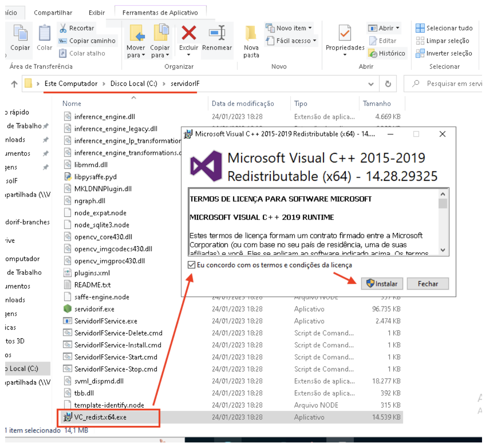Click Inverter seleção
The height and width of the screenshot is (448, 488).
(444, 53)
